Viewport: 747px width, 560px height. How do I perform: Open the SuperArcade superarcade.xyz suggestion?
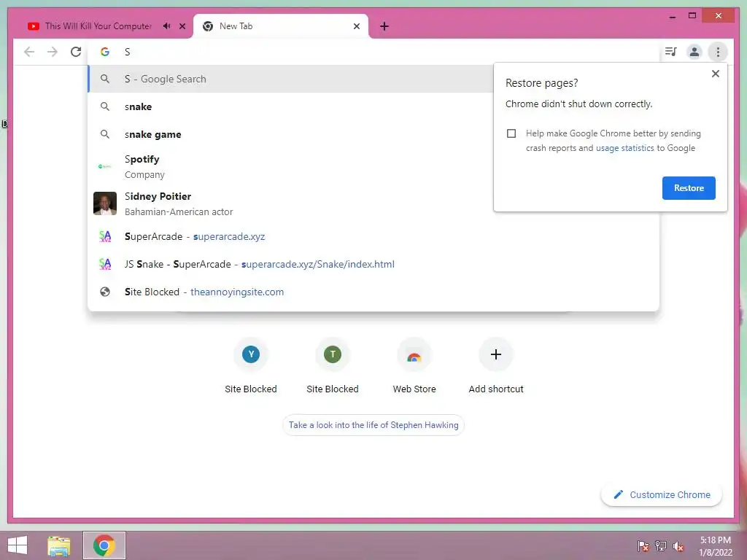[x=373, y=237]
